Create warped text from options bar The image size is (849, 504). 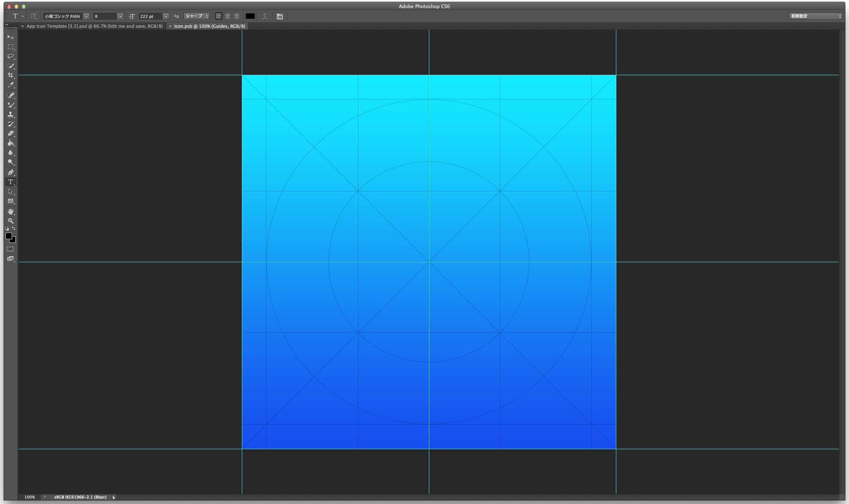point(264,16)
